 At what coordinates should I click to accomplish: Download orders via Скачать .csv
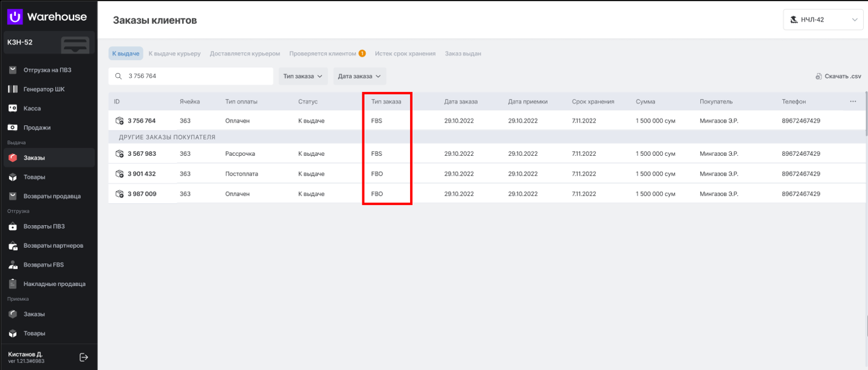pyautogui.click(x=838, y=76)
